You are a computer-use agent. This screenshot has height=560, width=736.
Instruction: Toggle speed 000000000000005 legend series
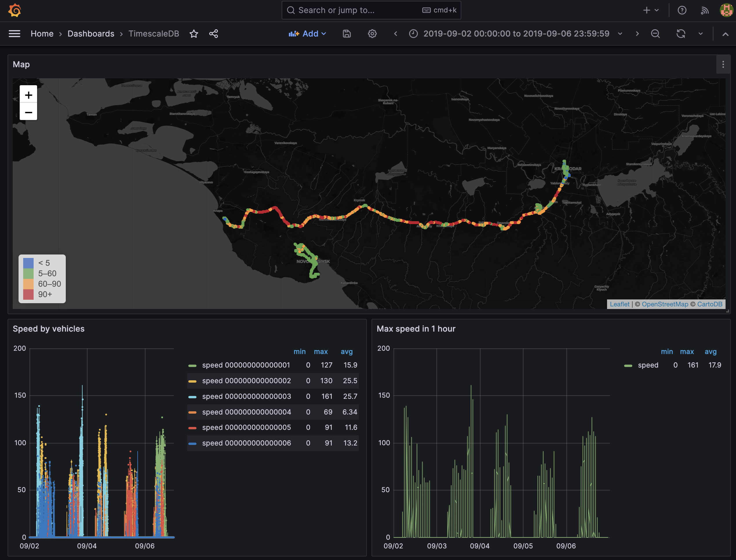pos(246,427)
